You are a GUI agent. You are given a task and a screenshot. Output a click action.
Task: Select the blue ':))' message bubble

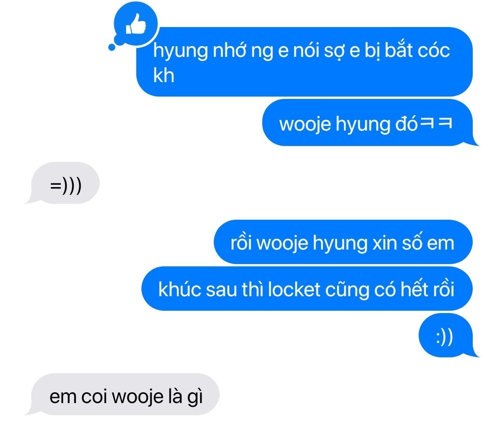(x=448, y=336)
